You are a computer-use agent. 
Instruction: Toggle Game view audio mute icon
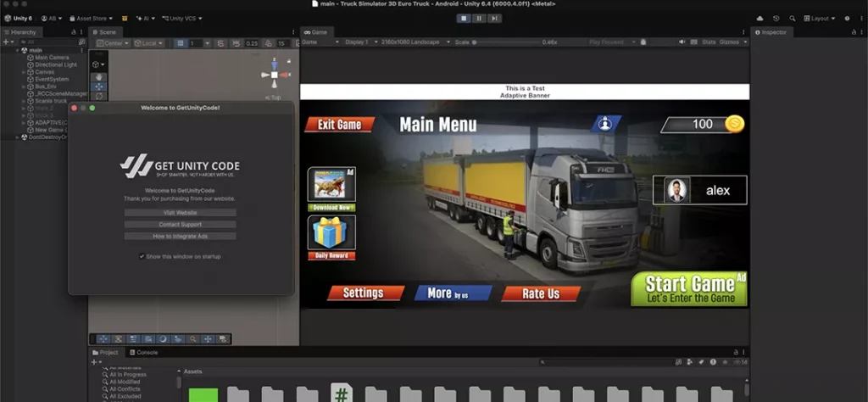pos(682,42)
